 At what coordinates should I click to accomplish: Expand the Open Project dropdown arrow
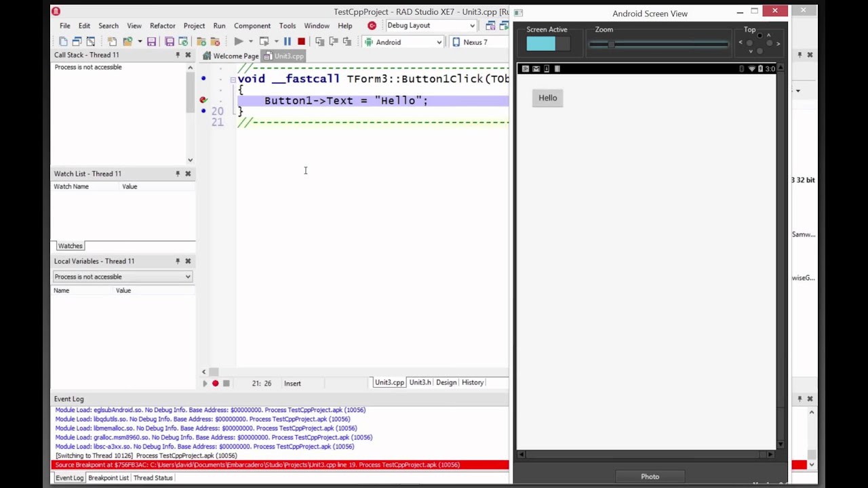coord(140,42)
